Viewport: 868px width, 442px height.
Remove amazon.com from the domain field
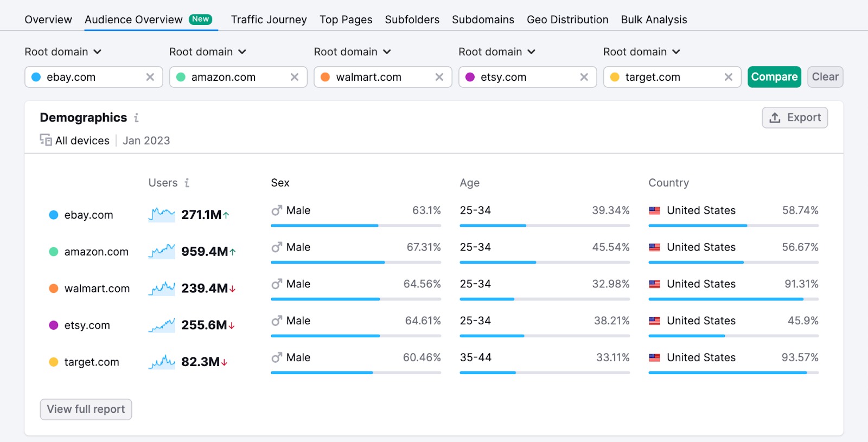(x=295, y=77)
